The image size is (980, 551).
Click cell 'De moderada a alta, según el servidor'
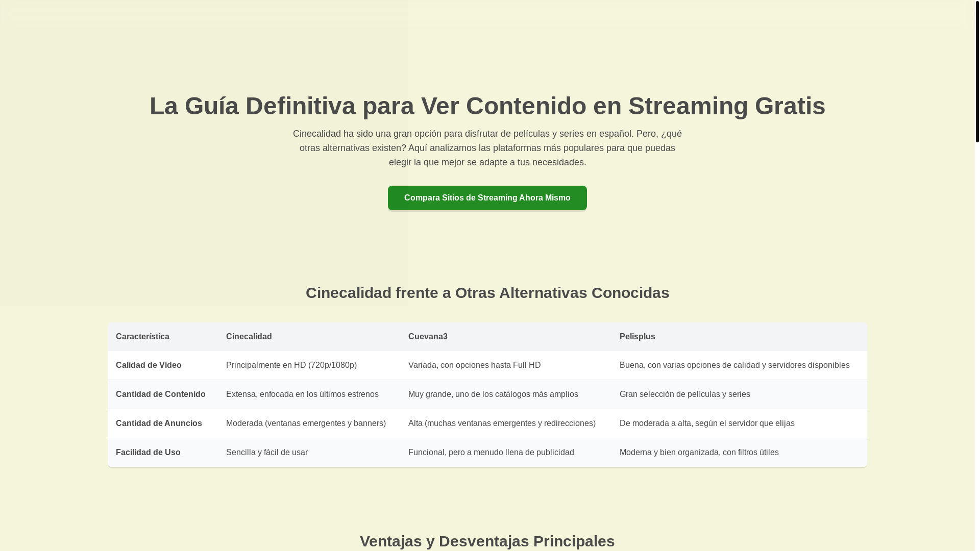[739, 423]
